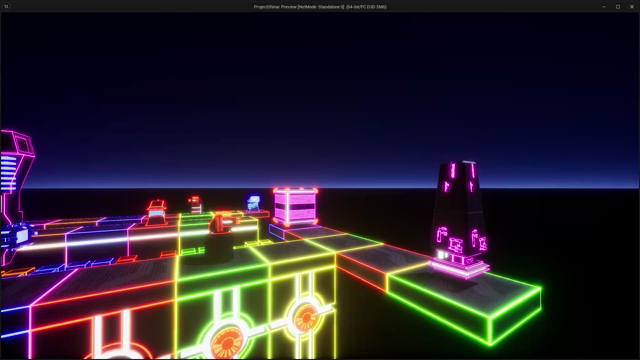Close the ProjectShinar Preview window
Viewport: 640px width, 360px height.
(632, 7)
